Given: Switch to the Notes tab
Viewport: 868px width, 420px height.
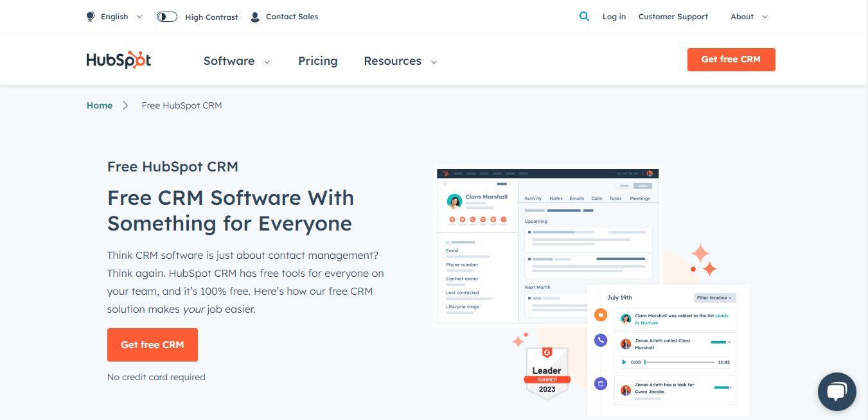Looking at the screenshot, I should coord(556,198).
